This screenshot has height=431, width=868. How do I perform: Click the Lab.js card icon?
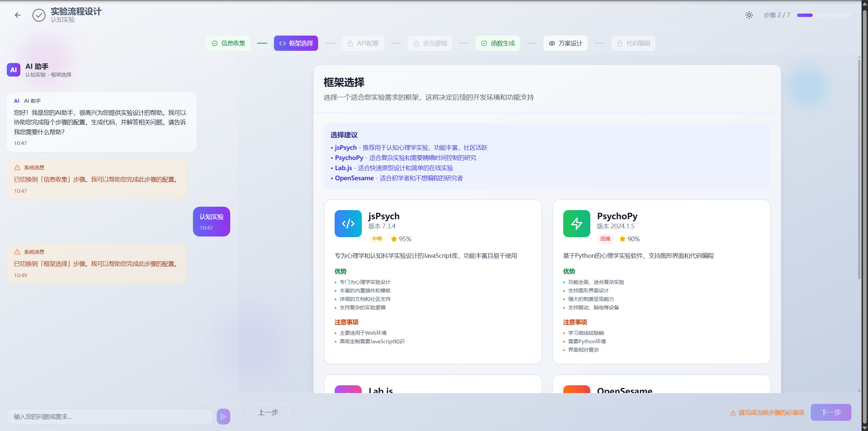[x=348, y=389]
